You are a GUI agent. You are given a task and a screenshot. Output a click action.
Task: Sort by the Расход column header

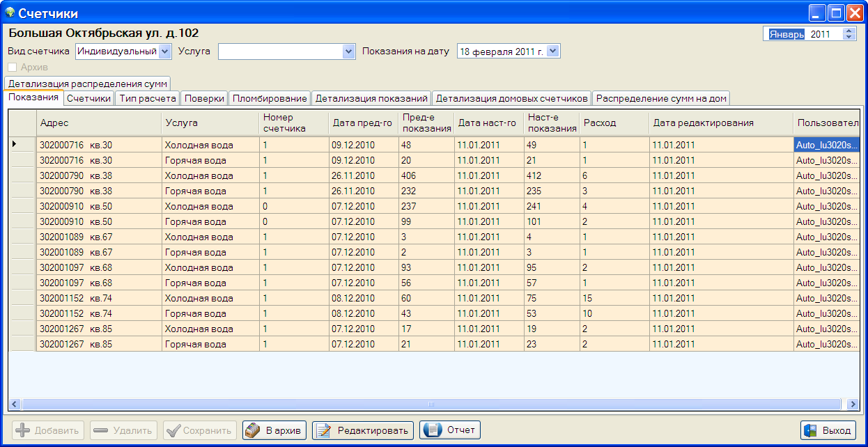tap(614, 123)
